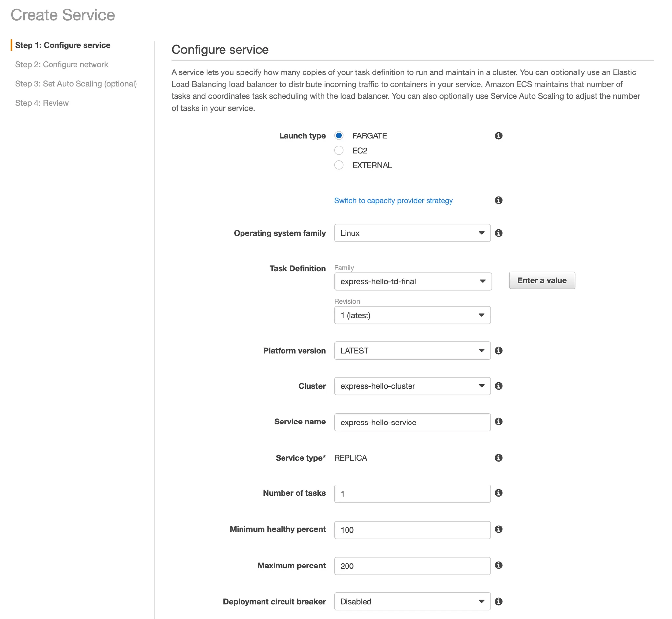Open the Operating system family dropdown
The width and height of the screenshot is (672, 619).
pos(412,233)
